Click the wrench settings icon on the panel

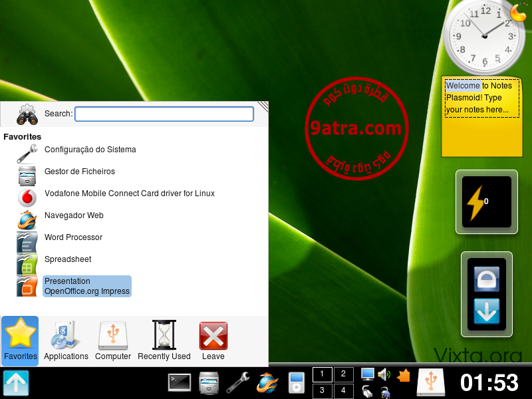point(238,383)
